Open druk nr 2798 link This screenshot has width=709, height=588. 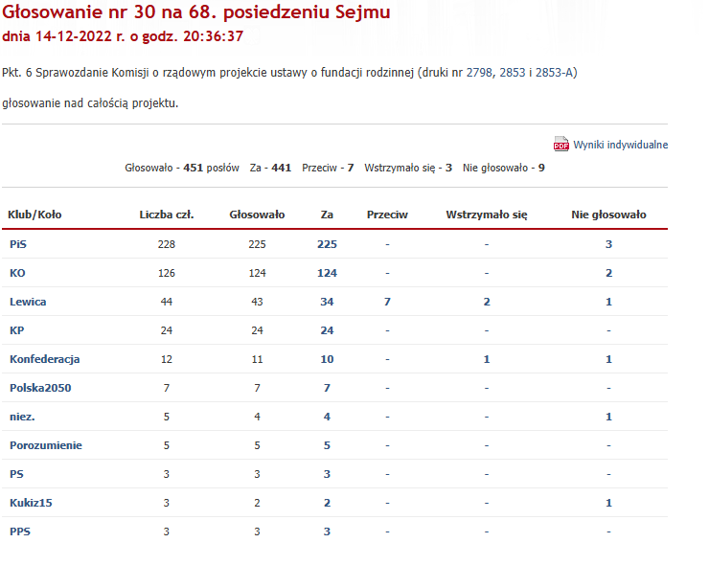point(479,73)
